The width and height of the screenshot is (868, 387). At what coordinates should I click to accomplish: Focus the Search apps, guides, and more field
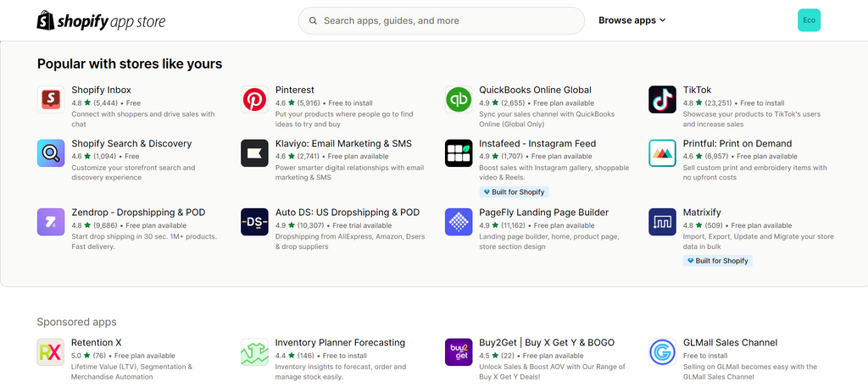441,20
